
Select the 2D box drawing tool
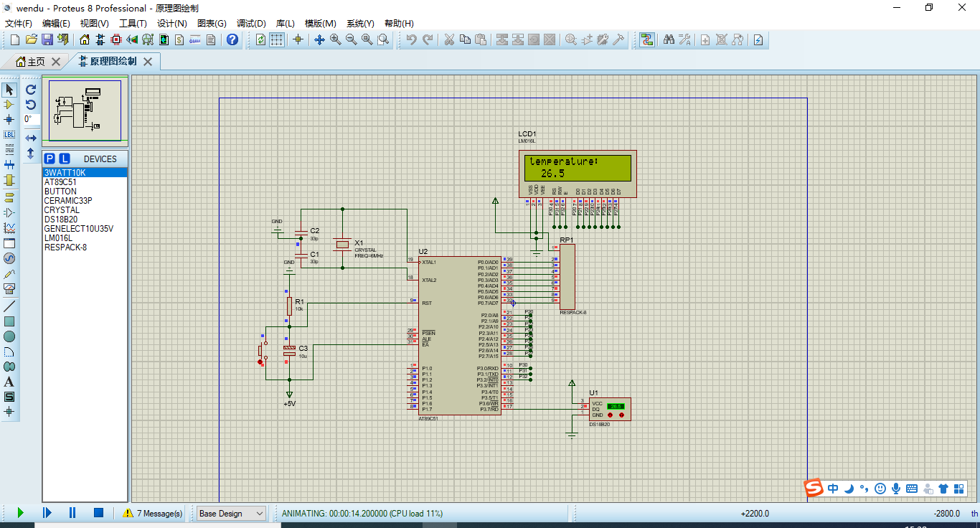[x=9, y=321]
